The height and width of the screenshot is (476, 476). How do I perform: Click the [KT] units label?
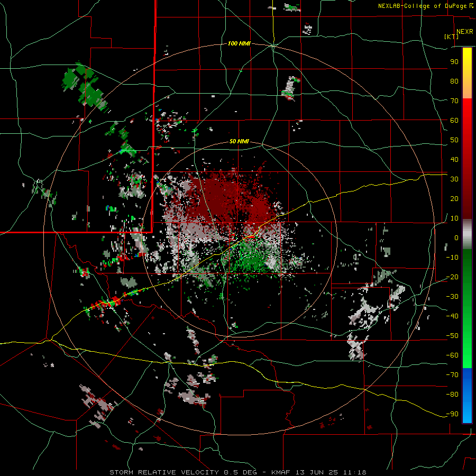pyautogui.click(x=452, y=36)
